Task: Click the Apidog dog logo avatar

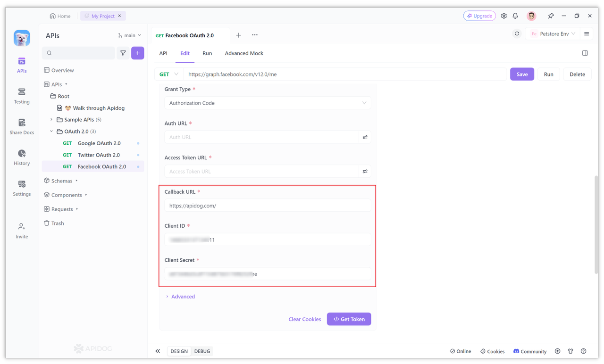Action: [22, 38]
